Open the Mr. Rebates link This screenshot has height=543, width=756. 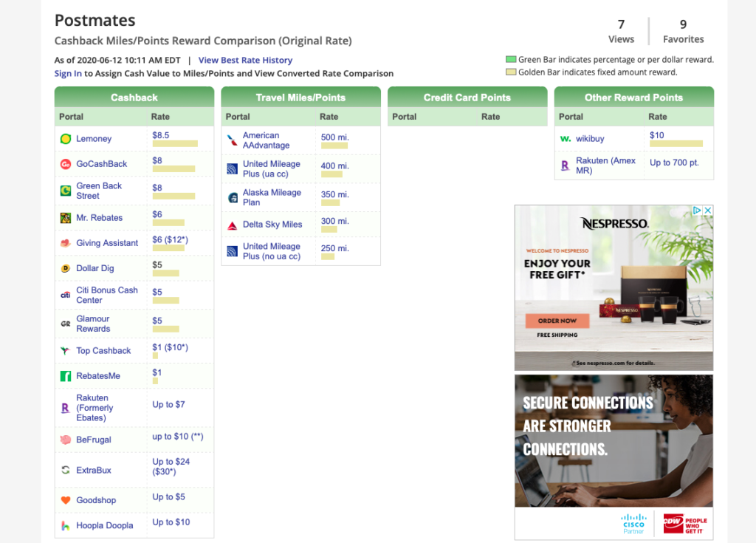100,218
